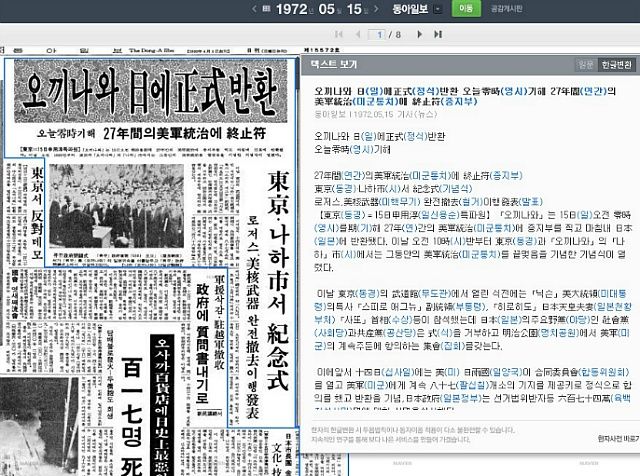Go to the next date arrow
This screenshot has height=476, width=640.
[376, 9]
